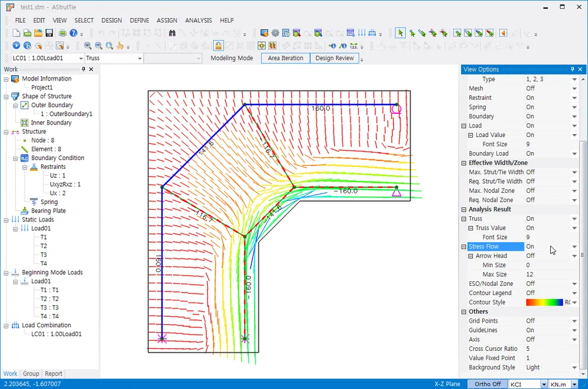Click the Design Review button
The image size is (588, 389).
335,58
